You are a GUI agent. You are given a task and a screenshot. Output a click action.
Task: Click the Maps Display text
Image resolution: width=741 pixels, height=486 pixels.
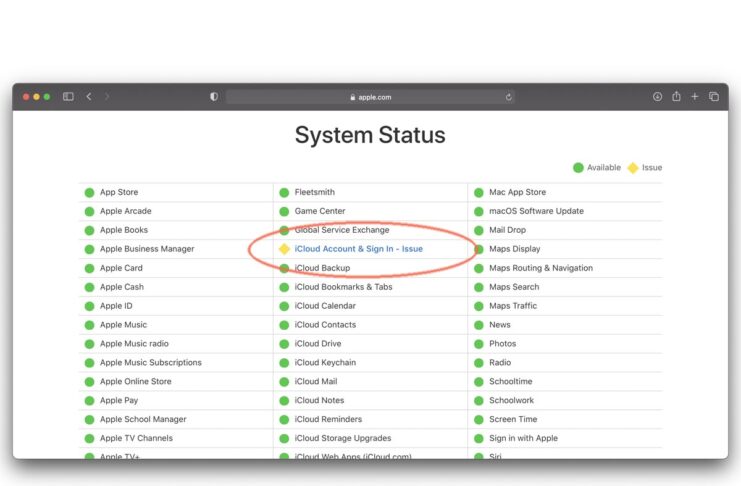(515, 249)
